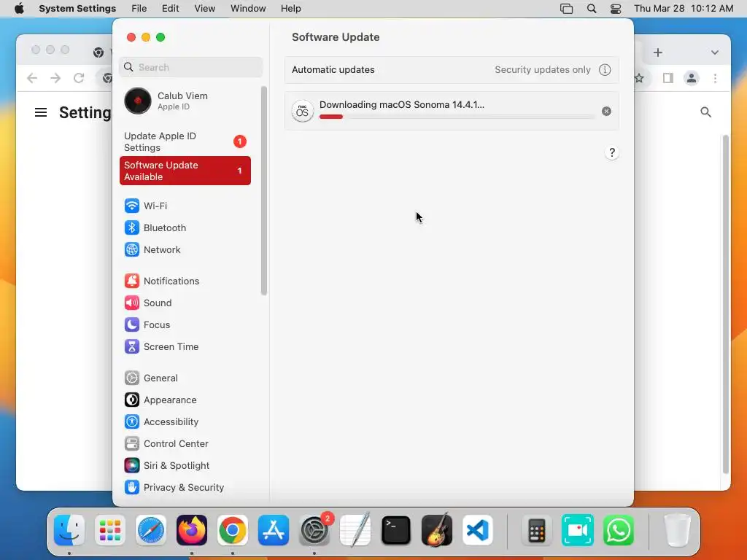
Task: Open the Help menu
Action: [290, 9]
